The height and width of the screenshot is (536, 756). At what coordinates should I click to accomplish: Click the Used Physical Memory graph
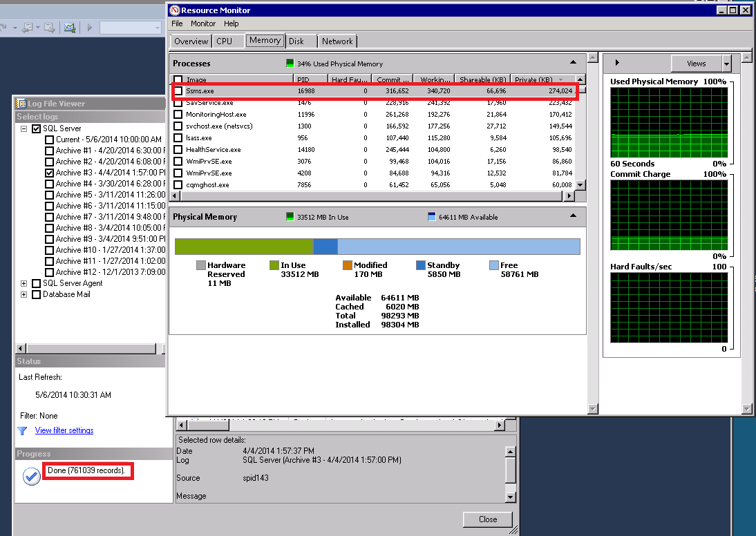point(669,122)
